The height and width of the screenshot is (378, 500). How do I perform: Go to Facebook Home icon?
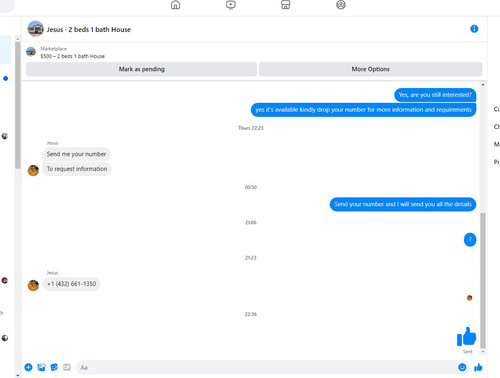click(x=175, y=5)
